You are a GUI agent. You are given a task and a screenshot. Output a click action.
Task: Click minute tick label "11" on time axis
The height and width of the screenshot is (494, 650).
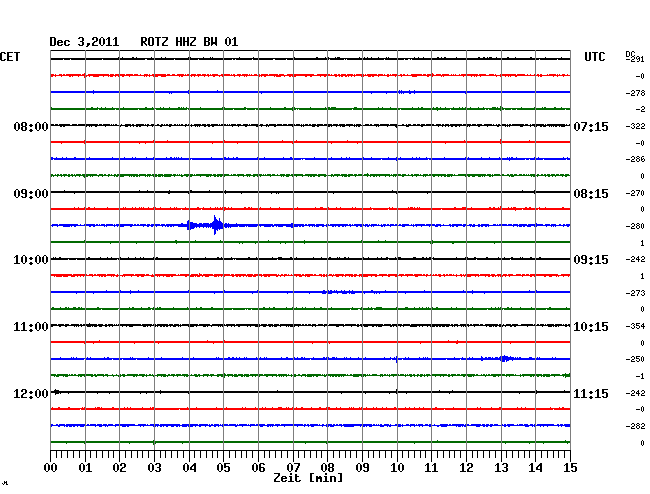click(x=431, y=468)
